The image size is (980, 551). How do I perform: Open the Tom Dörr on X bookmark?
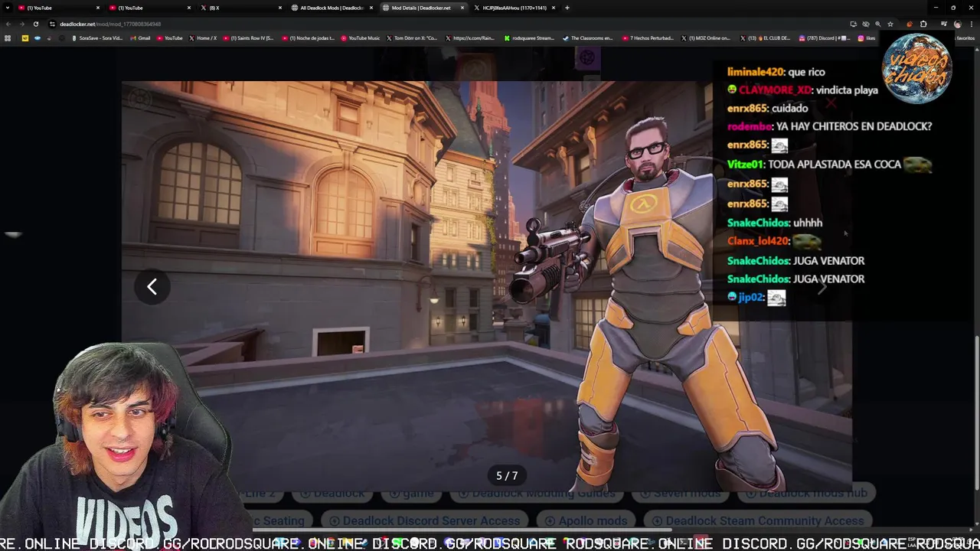(412, 37)
